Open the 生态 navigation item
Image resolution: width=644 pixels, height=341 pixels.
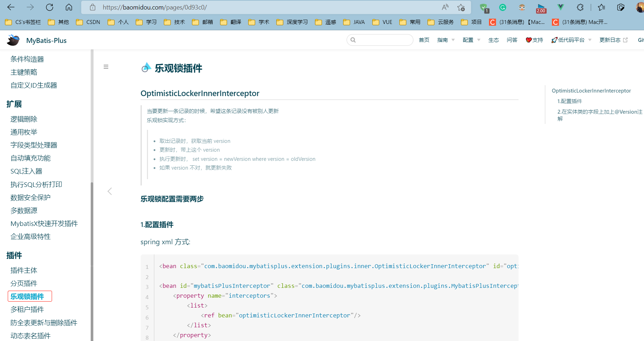(x=494, y=40)
